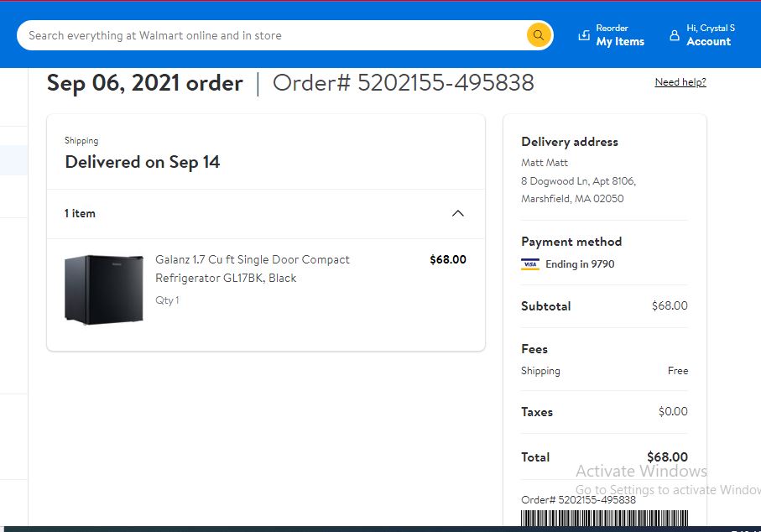Click the Account person icon
The height and width of the screenshot is (532, 761).
click(674, 35)
